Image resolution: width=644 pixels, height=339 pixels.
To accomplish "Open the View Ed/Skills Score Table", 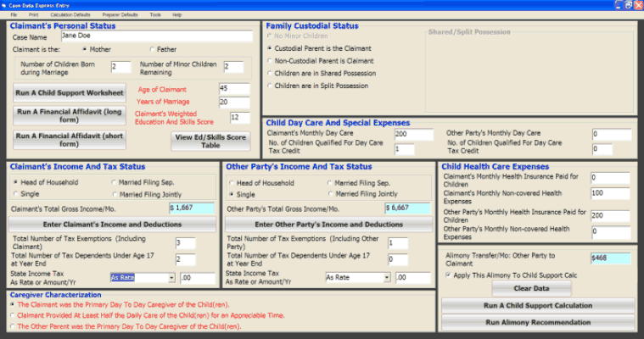I will tap(210, 141).
